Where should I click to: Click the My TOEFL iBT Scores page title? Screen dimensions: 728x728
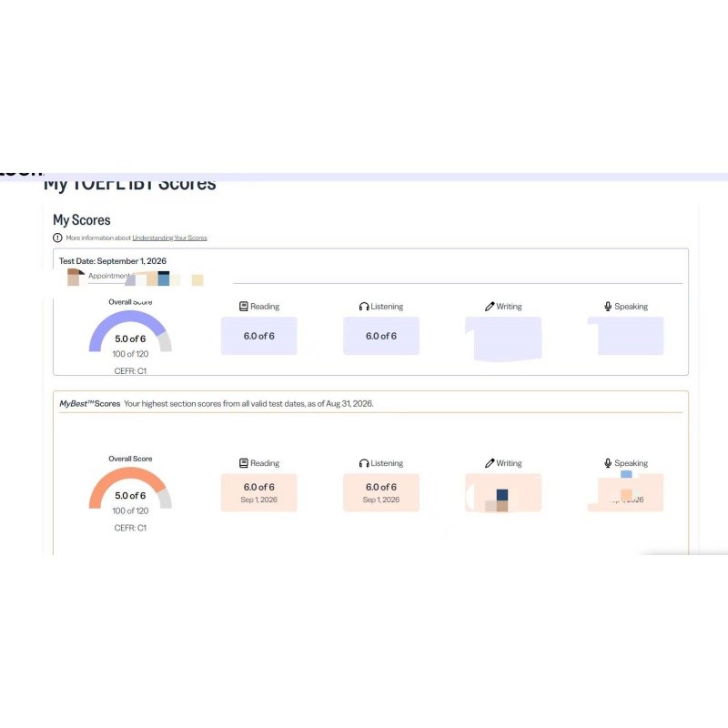click(130, 185)
